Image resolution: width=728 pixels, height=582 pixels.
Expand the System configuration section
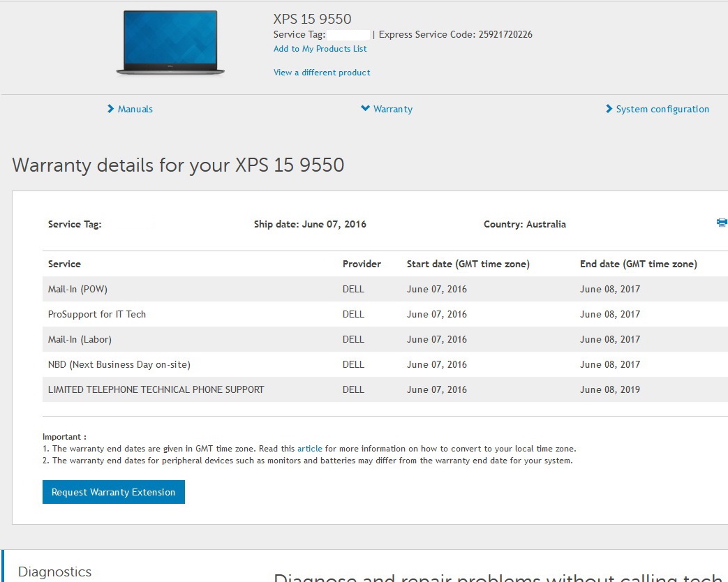(658, 109)
